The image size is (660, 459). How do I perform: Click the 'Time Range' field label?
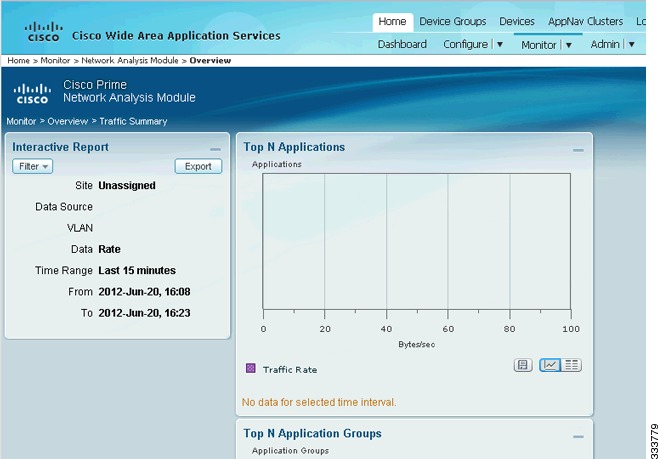[64, 270]
